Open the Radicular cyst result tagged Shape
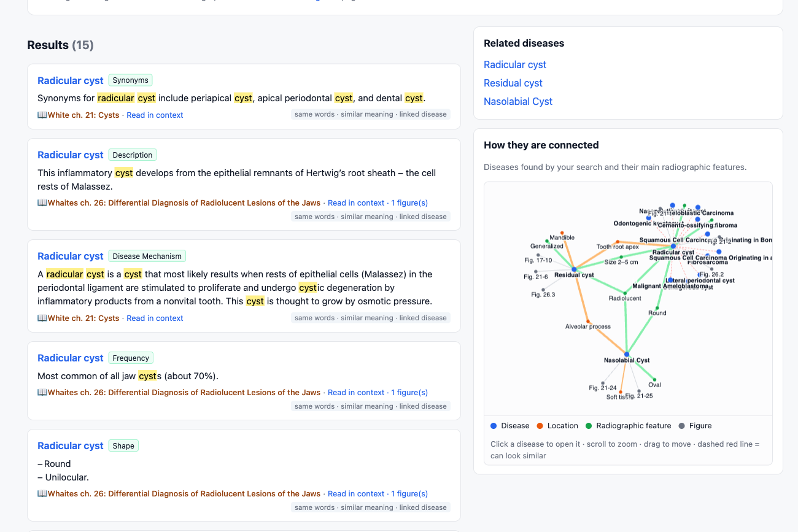This screenshot has height=532, width=798. [x=71, y=445]
